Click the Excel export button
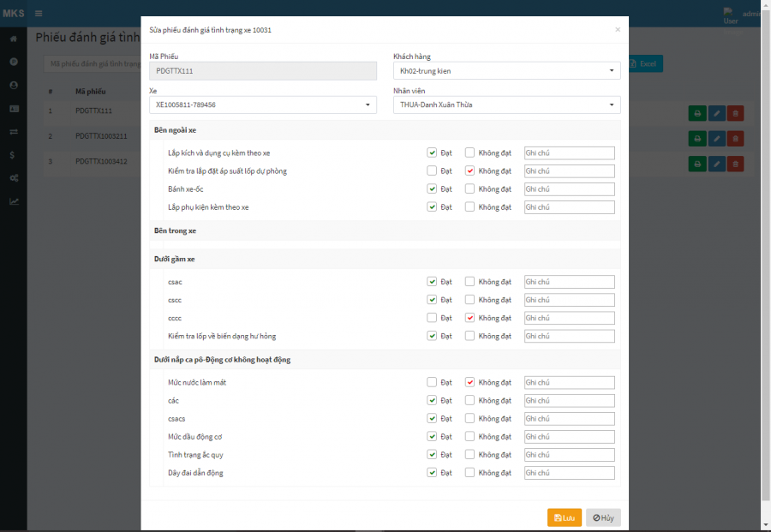Screen dimensions: 771x532 [644, 64]
